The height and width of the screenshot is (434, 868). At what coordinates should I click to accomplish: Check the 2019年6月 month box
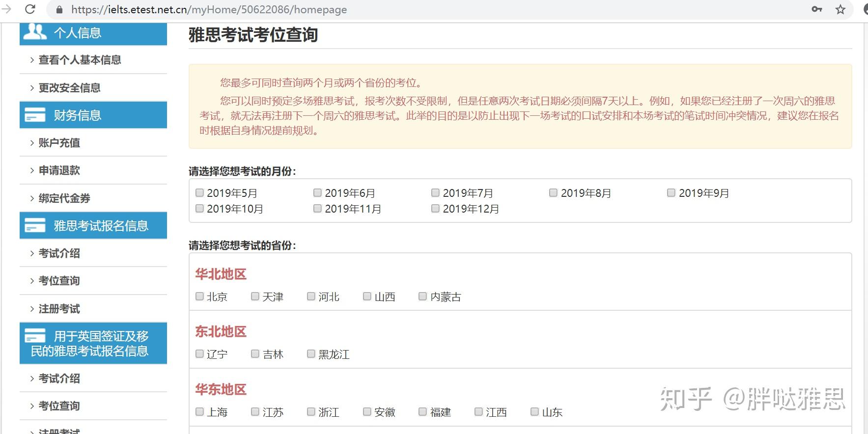pos(317,193)
